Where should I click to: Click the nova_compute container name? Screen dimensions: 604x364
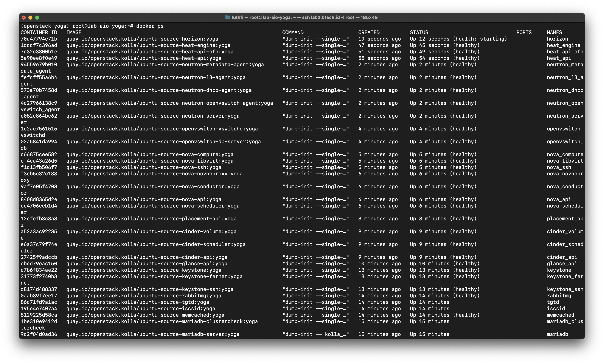tap(565, 154)
